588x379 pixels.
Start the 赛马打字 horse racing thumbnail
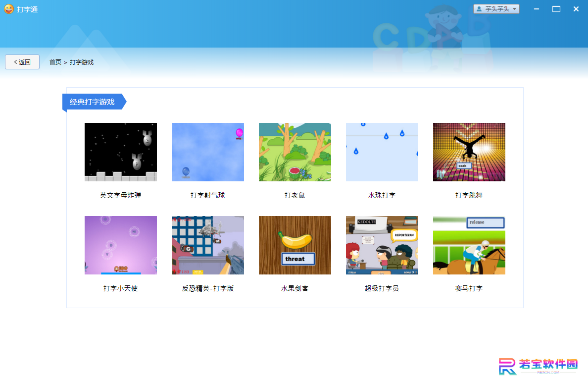pyautogui.click(x=469, y=245)
